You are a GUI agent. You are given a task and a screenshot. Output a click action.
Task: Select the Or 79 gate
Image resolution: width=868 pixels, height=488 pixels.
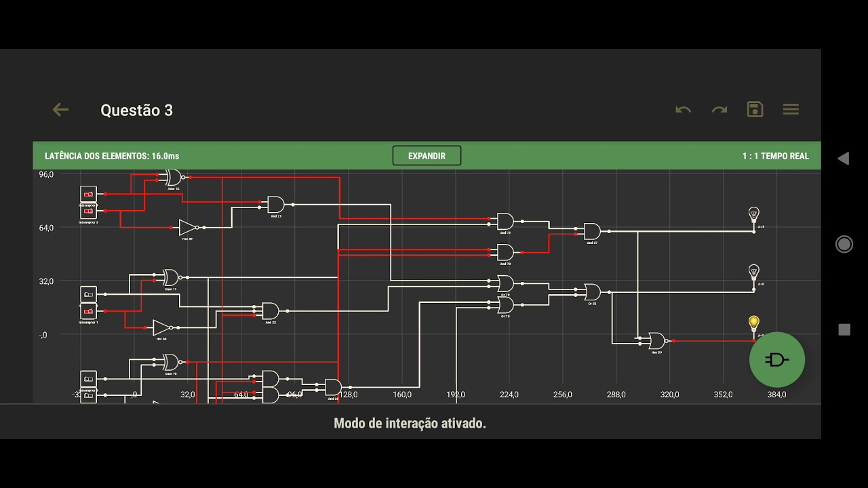[505, 283]
